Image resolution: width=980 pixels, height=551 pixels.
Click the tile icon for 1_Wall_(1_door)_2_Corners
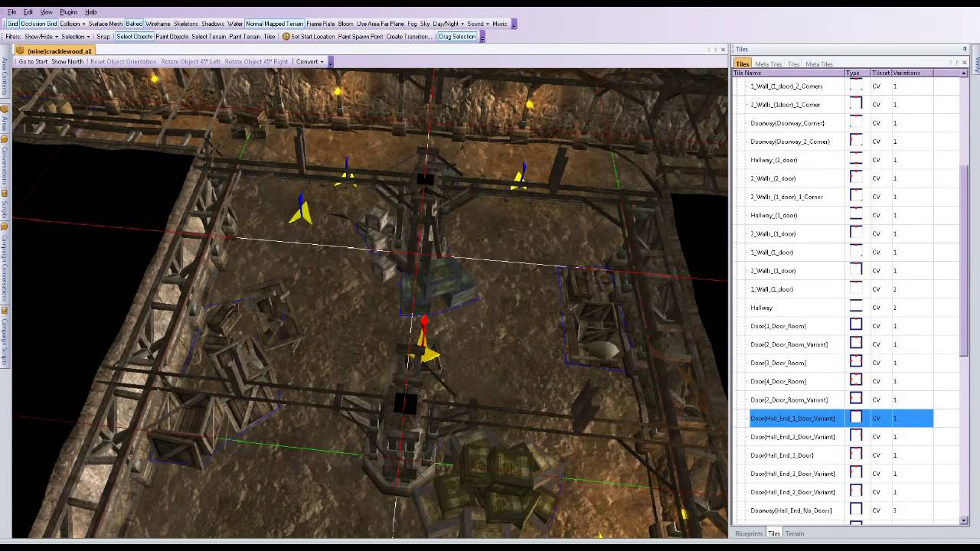856,86
